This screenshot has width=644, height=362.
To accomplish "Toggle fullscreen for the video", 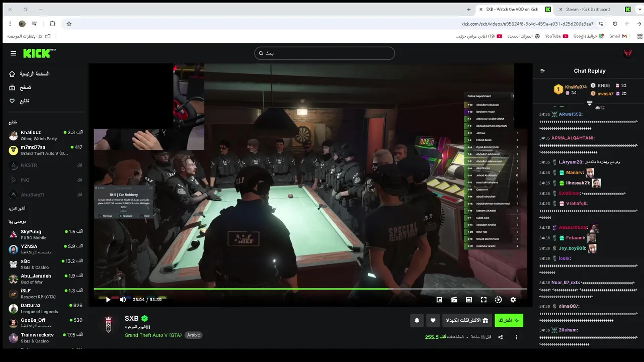I will pos(484,300).
